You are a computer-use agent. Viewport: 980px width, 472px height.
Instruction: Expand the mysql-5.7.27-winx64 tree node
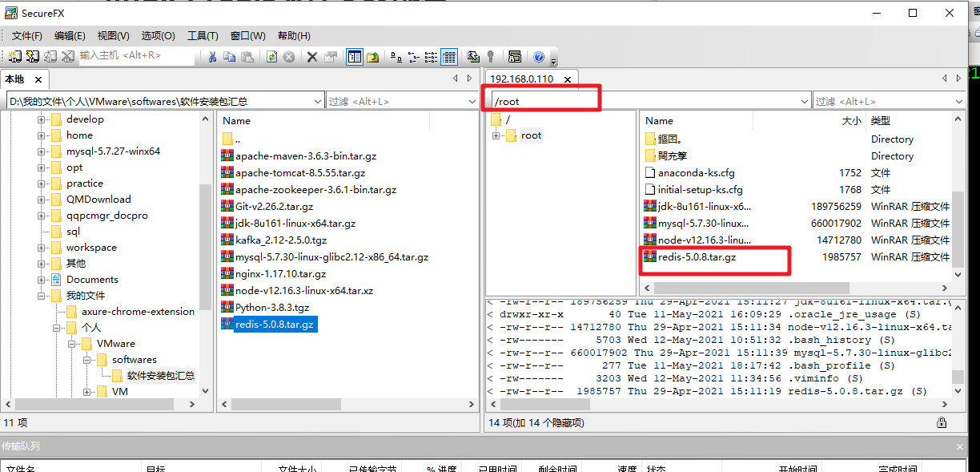pyautogui.click(x=42, y=151)
